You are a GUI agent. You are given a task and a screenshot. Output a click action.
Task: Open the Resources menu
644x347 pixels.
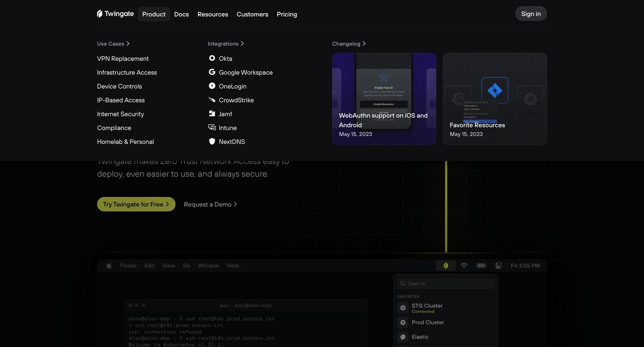(213, 14)
